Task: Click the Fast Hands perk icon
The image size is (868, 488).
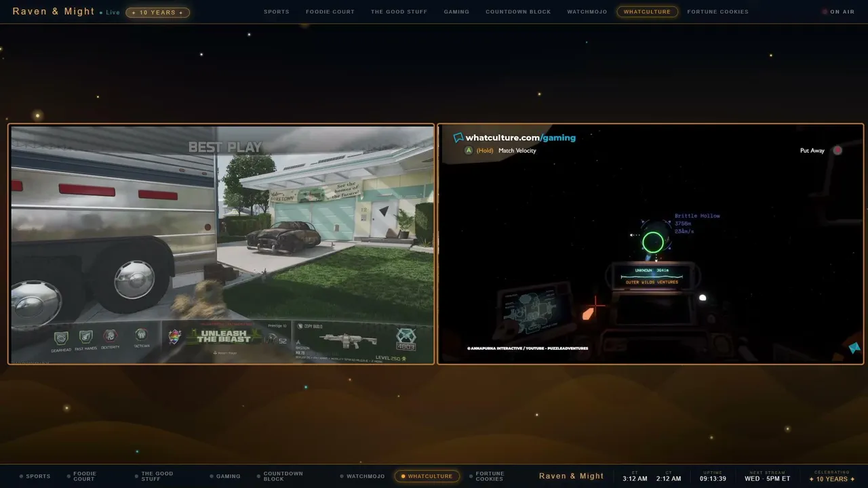Action: tap(85, 336)
